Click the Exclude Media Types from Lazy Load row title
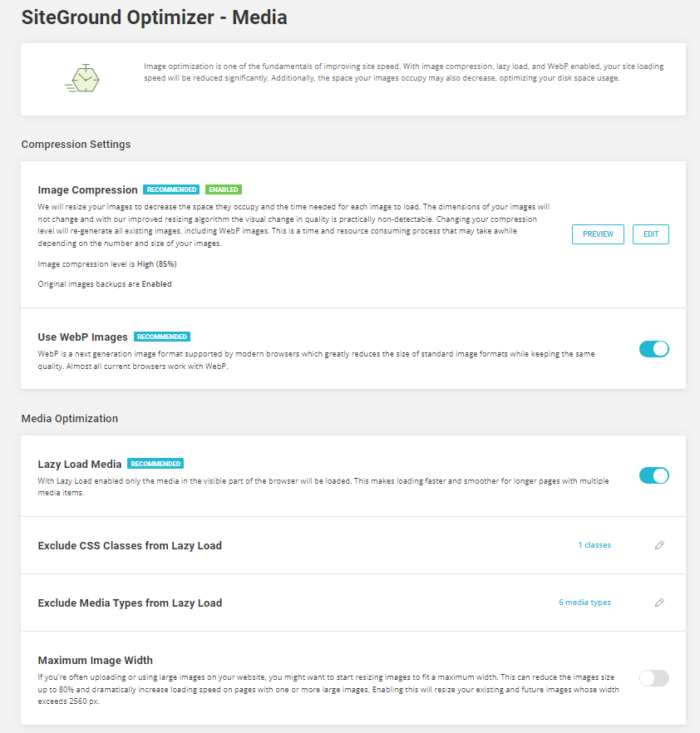 [130, 603]
